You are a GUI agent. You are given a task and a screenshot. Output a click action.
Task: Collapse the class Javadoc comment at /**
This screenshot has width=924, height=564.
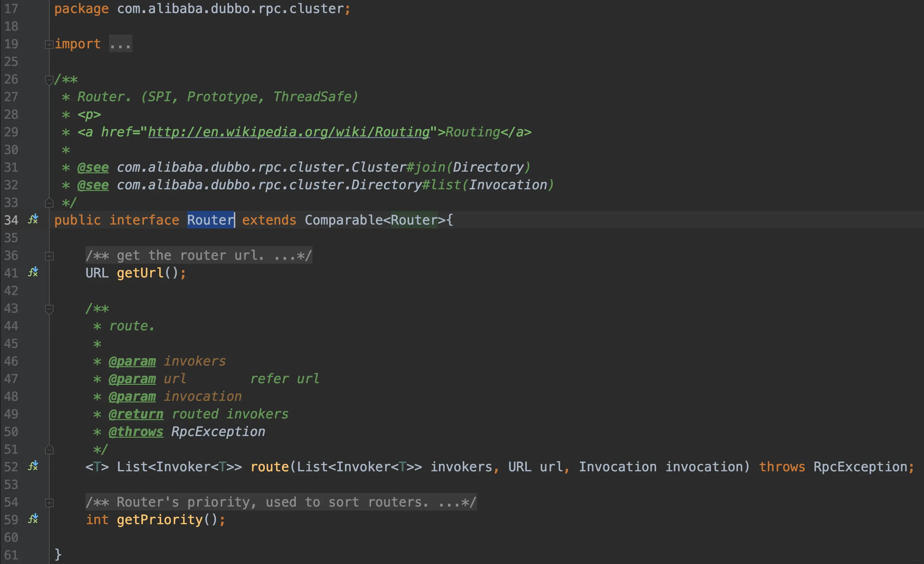49,80
